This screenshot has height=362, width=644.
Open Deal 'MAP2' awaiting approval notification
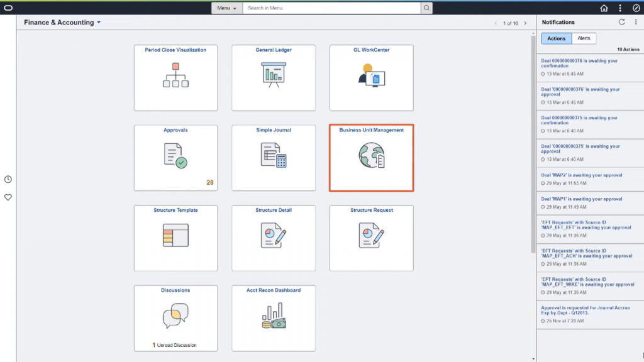pyautogui.click(x=581, y=175)
